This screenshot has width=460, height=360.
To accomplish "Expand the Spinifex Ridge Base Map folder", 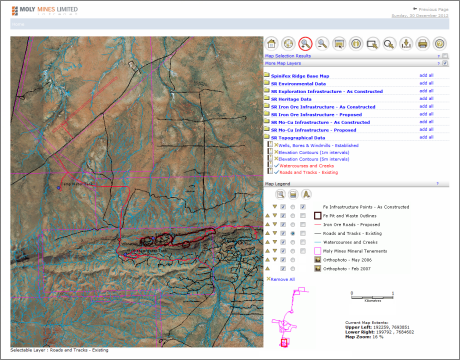I will tap(267, 75).
